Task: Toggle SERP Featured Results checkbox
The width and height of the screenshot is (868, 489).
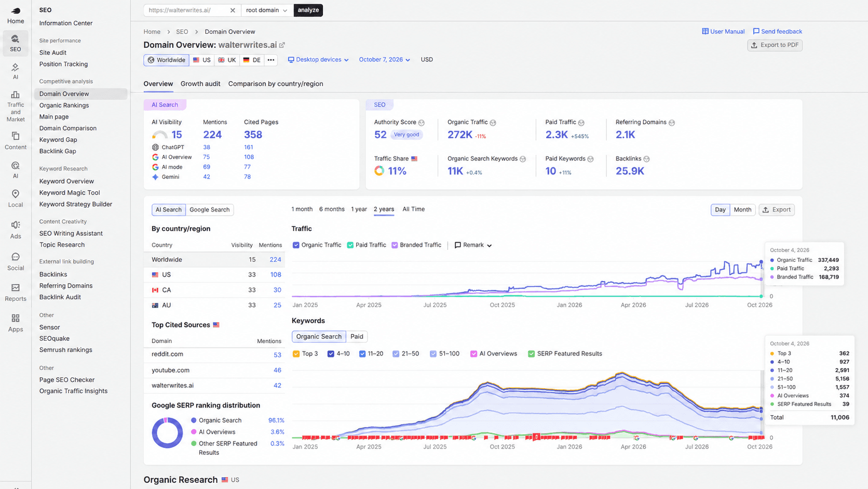Action: 531,354
